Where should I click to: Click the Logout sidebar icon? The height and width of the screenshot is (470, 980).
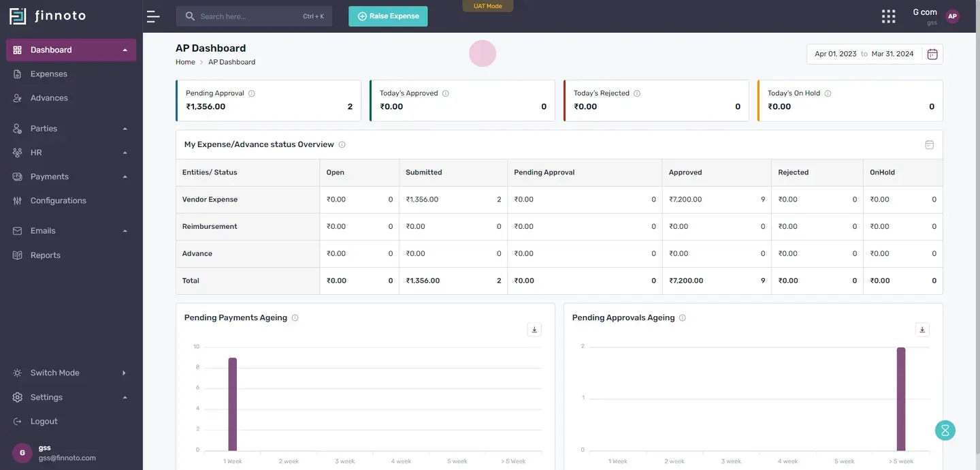click(18, 422)
